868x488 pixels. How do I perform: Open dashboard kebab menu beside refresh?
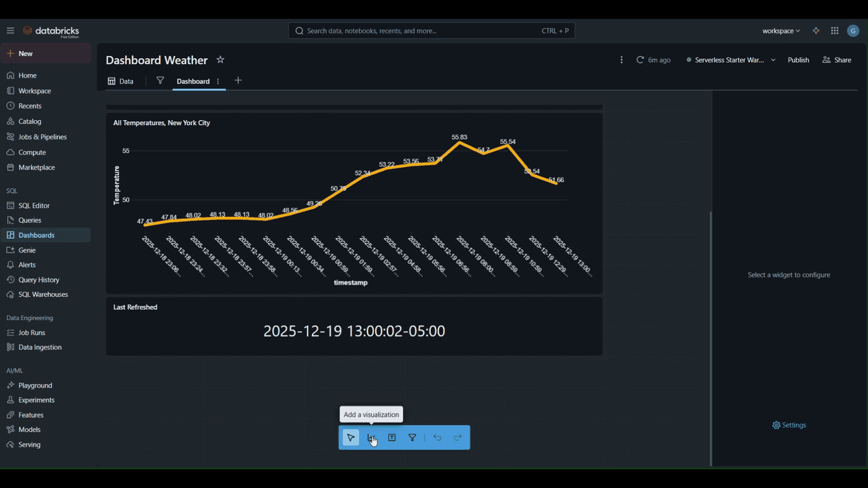[621, 60]
